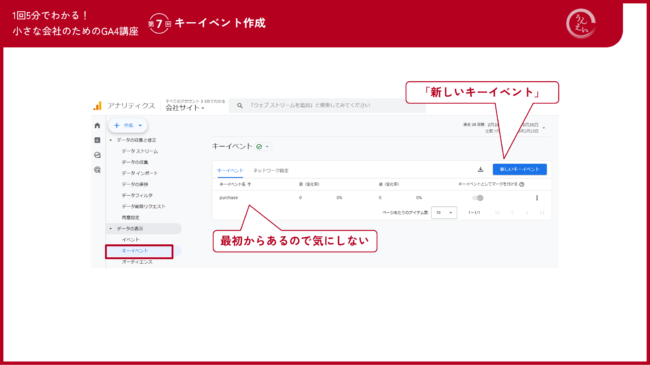The height and width of the screenshot is (365, 650).
Task: Switch to the ネットワーク設定 tab
Action: coord(271,170)
